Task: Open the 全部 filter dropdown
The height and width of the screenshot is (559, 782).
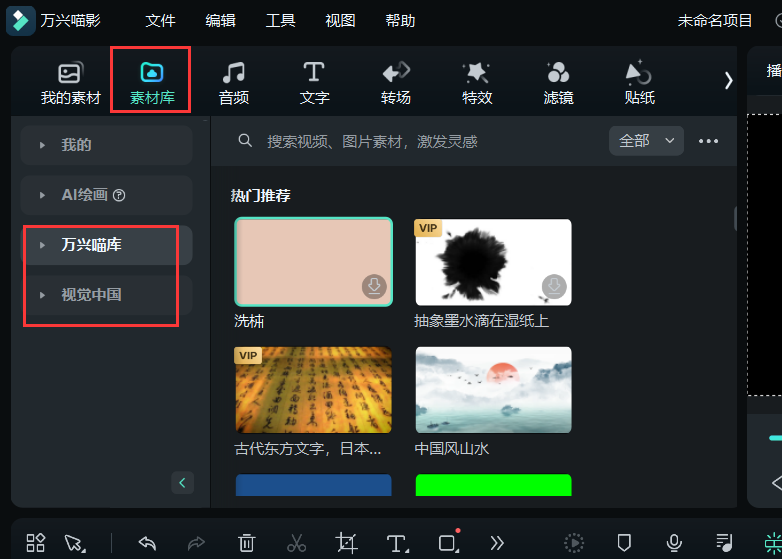Action: [646, 141]
